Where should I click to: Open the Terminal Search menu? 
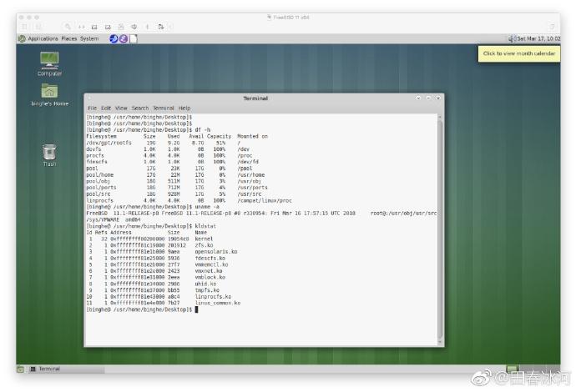coord(140,108)
